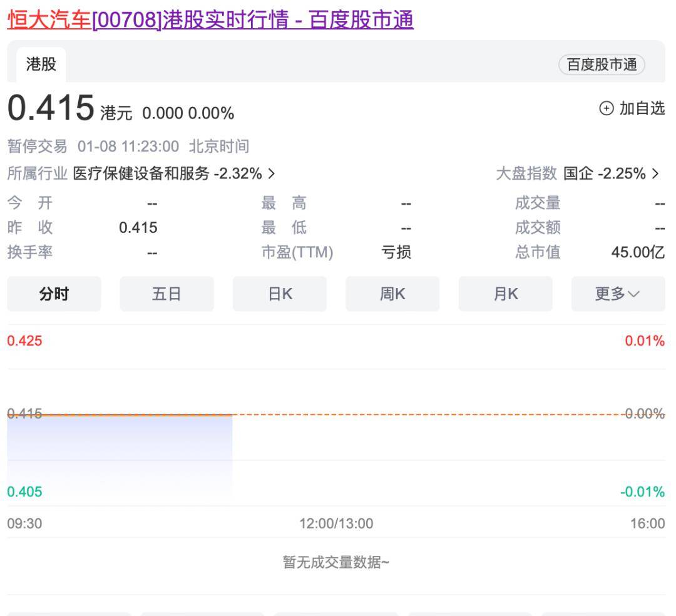Switch to the 分时 chart tab
This screenshot has height=616, width=676.
click(54, 294)
